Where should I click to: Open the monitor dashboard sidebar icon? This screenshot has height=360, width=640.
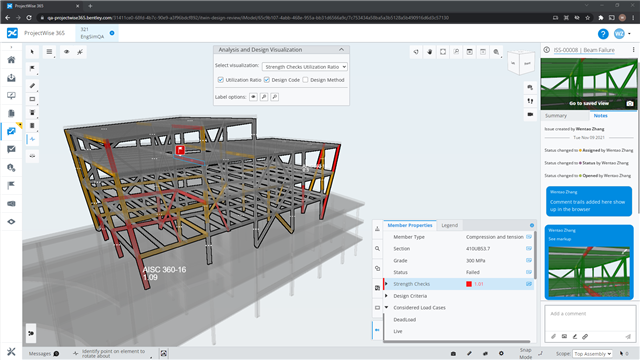(11, 96)
